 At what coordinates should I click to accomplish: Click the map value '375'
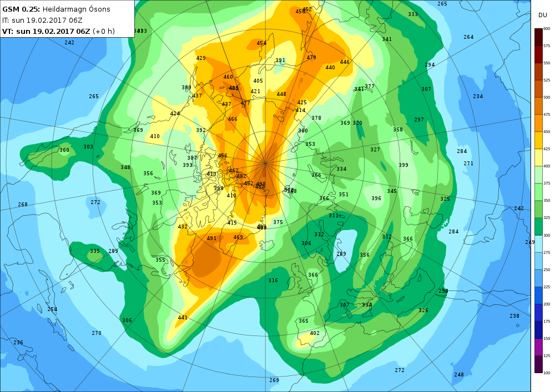pos(278,222)
